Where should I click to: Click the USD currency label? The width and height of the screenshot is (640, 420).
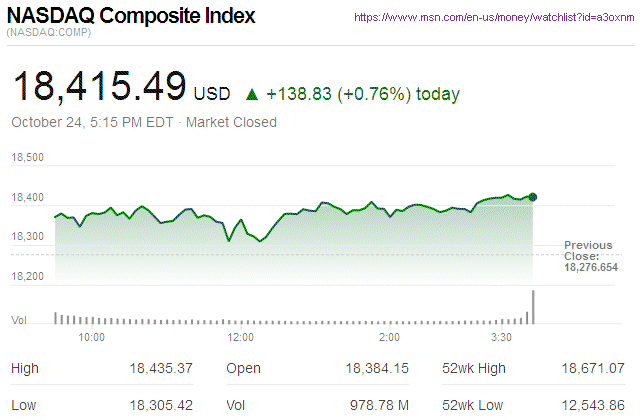pos(212,95)
